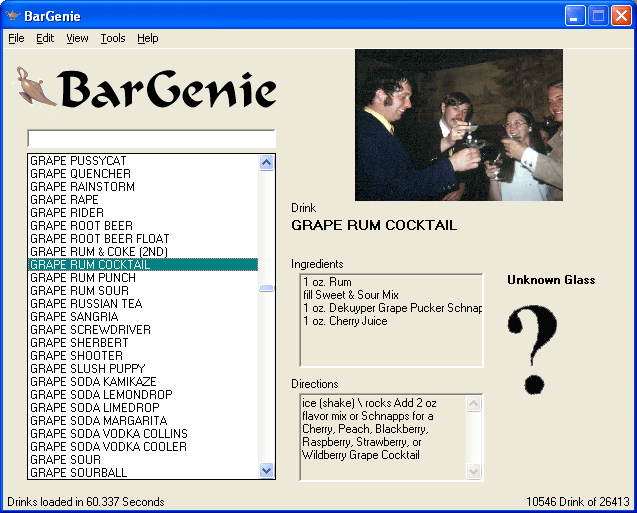Click the 1 oz. Cherry Juice ingredient
Image resolution: width=637 pixels, height=513 pixels.
[345, 321]
